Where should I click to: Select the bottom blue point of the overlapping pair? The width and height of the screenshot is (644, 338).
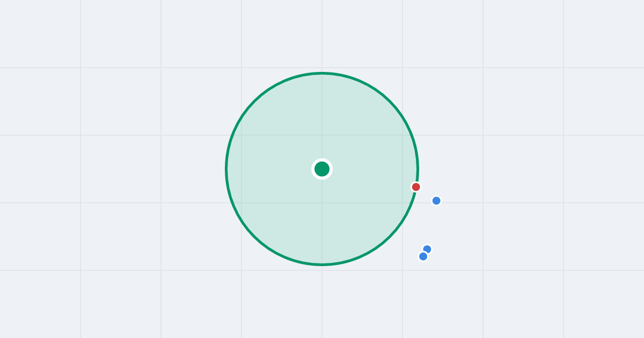click(423, 256)
